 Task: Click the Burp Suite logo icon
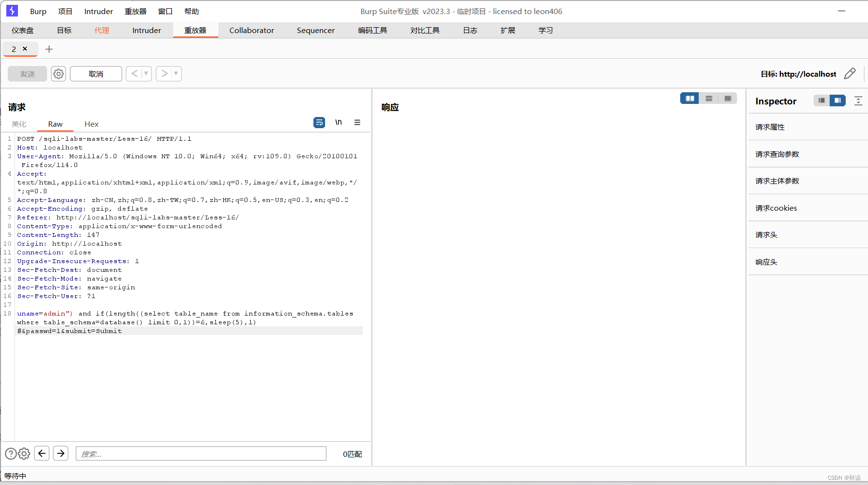point(12,11)
